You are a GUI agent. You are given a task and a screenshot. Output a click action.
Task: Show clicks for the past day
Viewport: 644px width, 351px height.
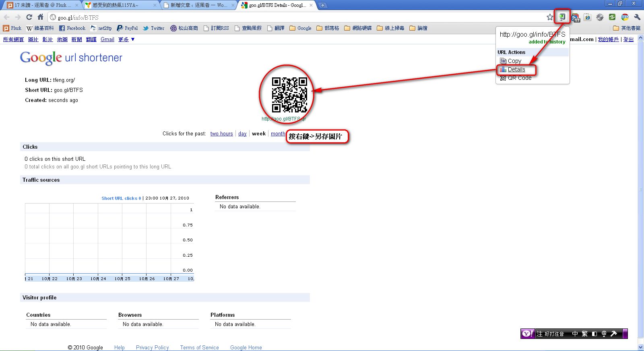[x=242, y=134]
